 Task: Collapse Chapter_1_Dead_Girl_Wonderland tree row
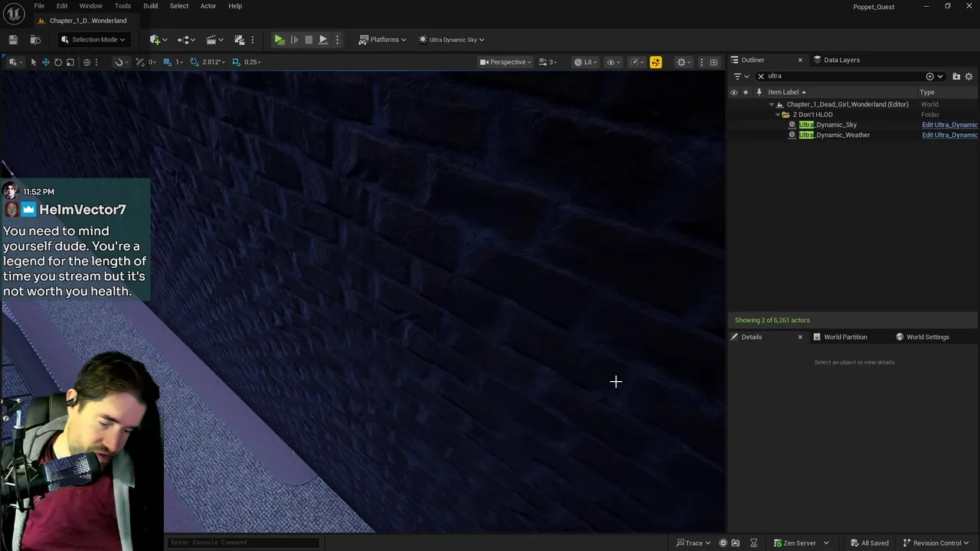[x=771, y=105]
